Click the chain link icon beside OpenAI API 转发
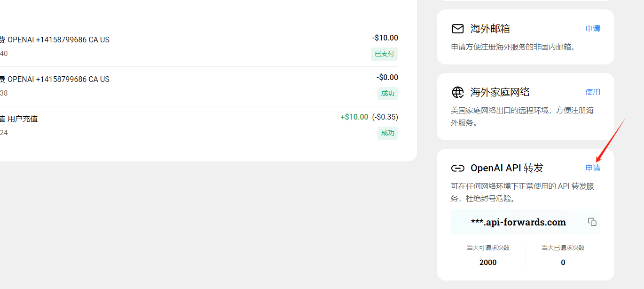The image size is (644, 289). click(457, 168)
